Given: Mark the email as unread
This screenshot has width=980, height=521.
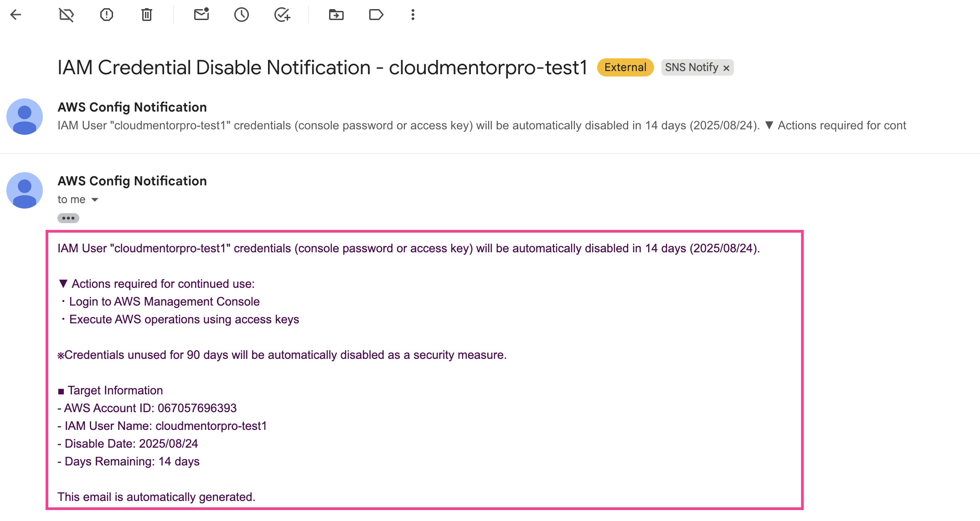Looking at the screenshot, I should coord(201,15).
